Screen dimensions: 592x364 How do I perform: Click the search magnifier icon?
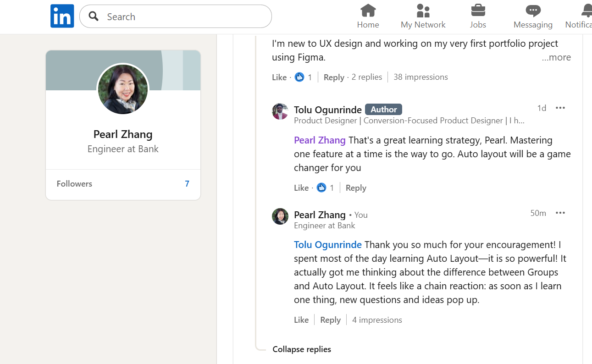point(94,17)
